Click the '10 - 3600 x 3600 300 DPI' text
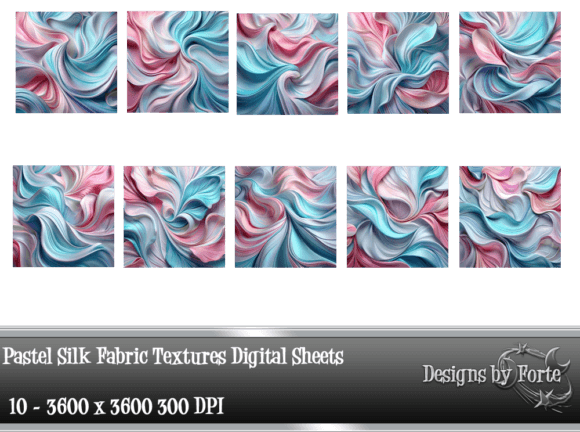This screenshot has width=580, height=432. 116,406
